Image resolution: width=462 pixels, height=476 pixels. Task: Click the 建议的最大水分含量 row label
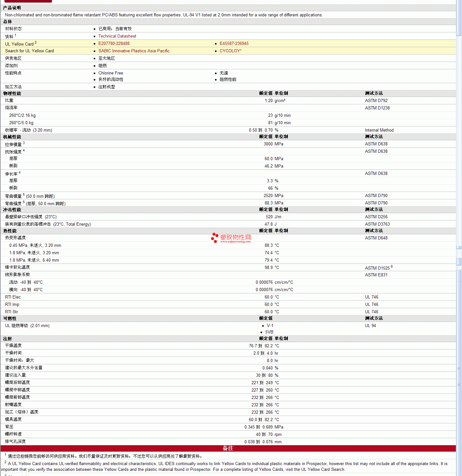point(24,368)
